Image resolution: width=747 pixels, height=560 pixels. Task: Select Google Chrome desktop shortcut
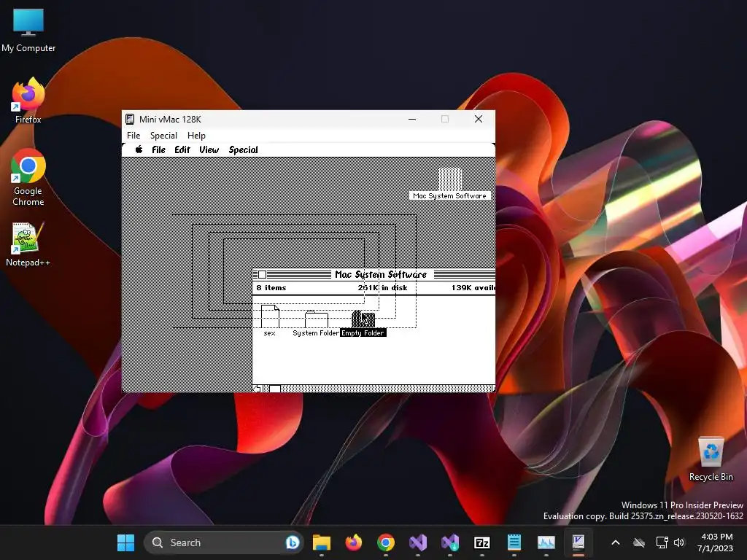pyautogui.click(x=28, y=177)
